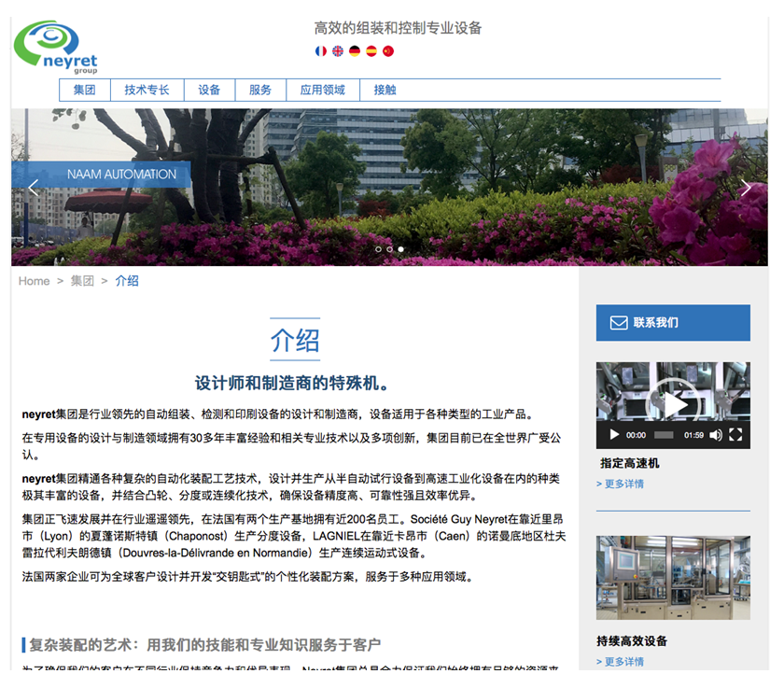The height and width of the screenshot is (688, 784).
Task: Advance to the next carousel slide
Action: (x=745, y=188)
